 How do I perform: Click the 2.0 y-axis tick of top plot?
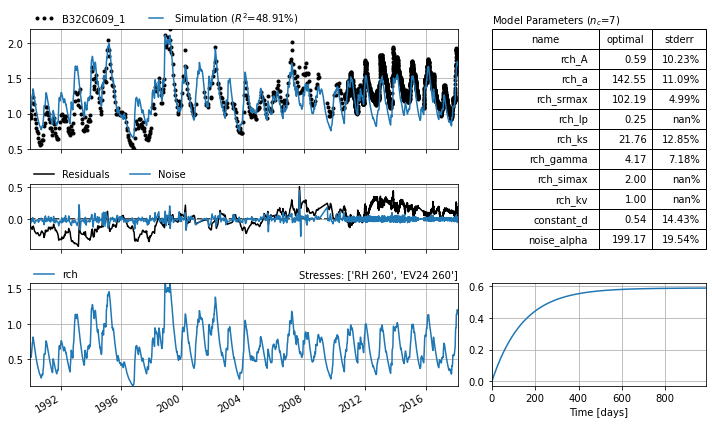point(15,44)
